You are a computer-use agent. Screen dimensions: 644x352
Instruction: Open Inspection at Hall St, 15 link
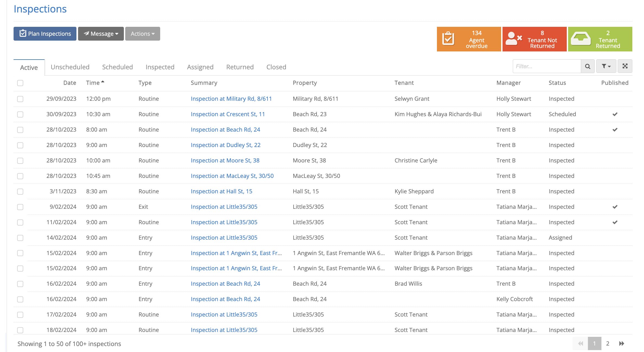(x=221, y=191)
